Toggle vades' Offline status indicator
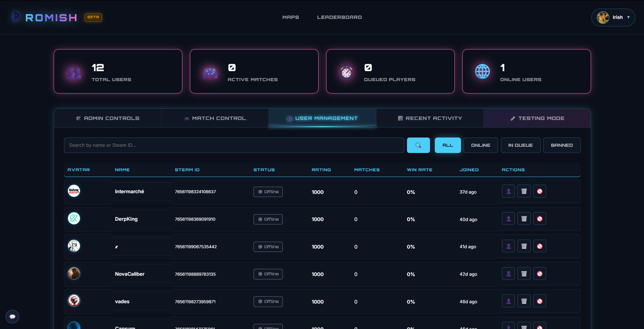 point(268,301)
